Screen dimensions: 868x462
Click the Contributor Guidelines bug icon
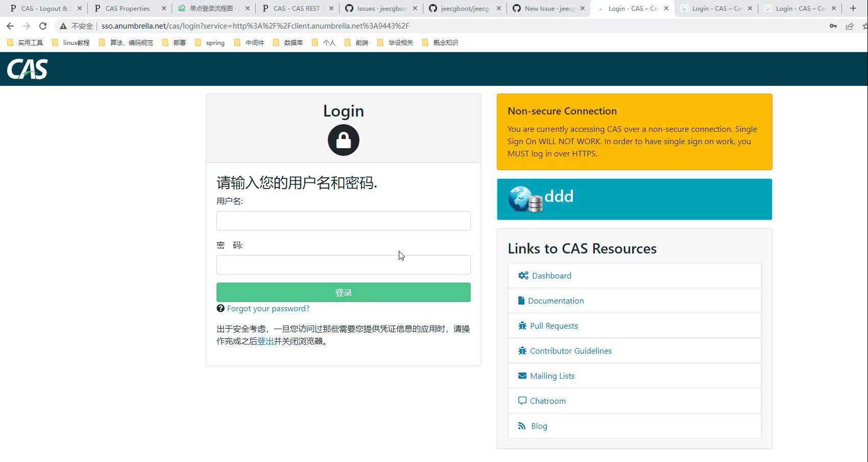click(522, 351)
